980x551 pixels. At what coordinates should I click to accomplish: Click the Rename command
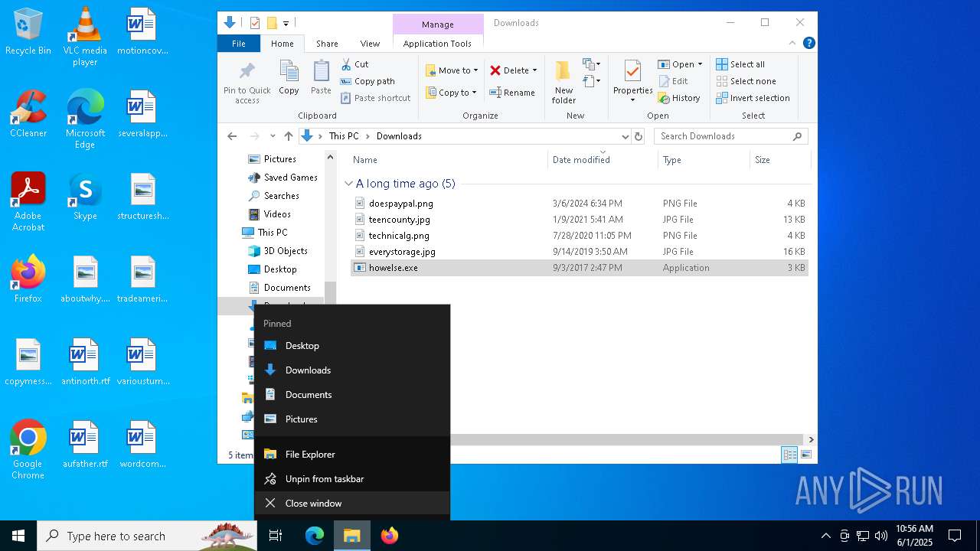[512, 93]
